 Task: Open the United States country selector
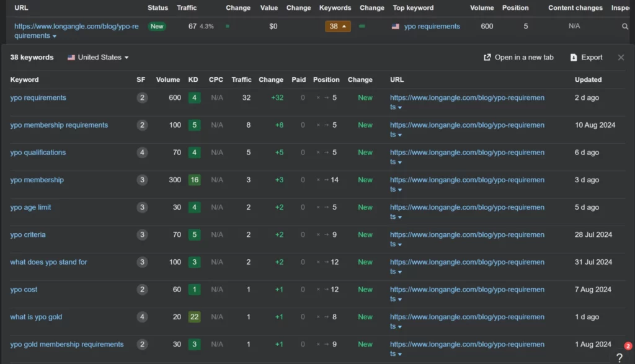97,57
